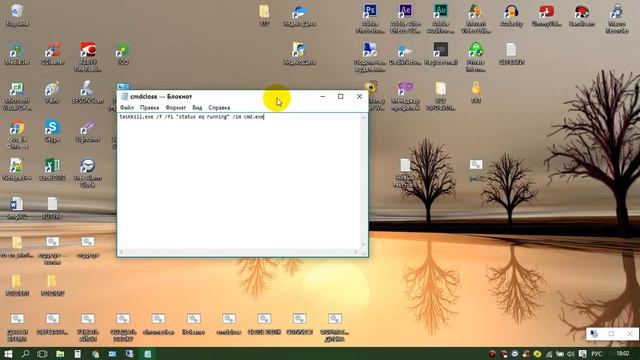Select the Recycle Bin desktop icon
Screen dimensions: 640x360
17,16
